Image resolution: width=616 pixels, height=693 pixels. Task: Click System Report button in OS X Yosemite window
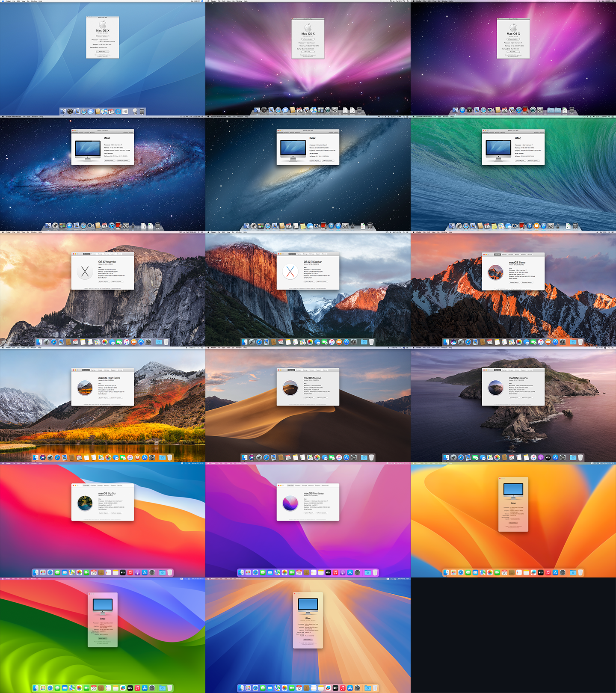click(104, 281)
